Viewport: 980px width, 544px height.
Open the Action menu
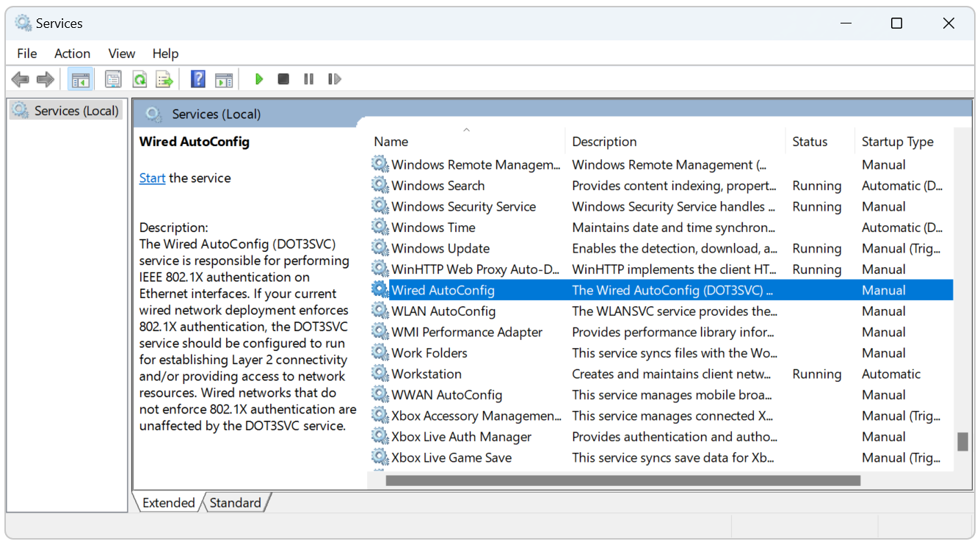(x=72, y=54)
